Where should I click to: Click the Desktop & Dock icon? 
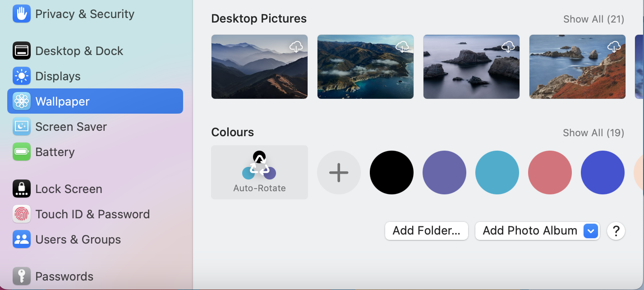pyautogui.click(x=22, y=51)
